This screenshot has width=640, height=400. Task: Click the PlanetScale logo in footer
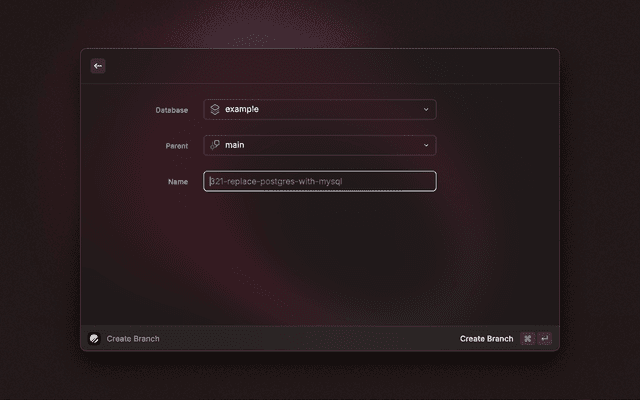(94, 338)
